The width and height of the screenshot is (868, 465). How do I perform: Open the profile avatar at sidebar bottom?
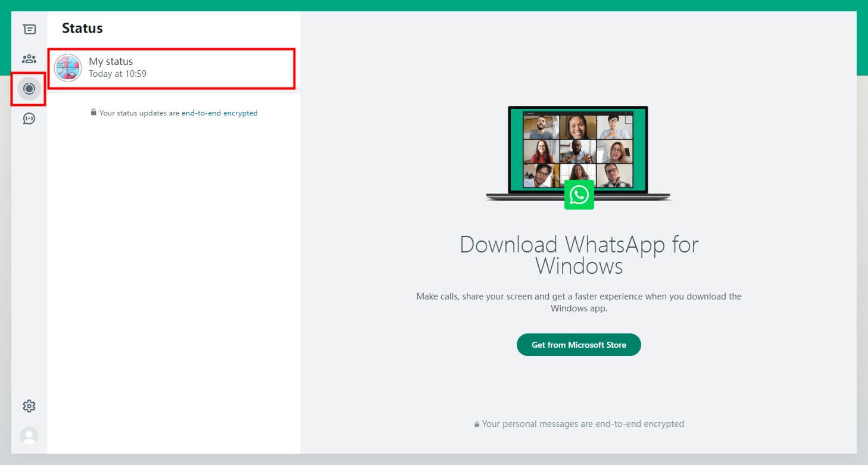coord(29,436)
